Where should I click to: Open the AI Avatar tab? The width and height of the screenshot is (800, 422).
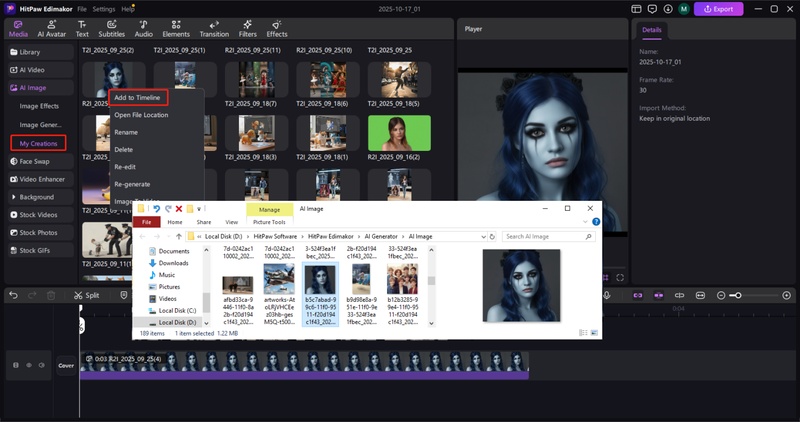coord(52,28)
